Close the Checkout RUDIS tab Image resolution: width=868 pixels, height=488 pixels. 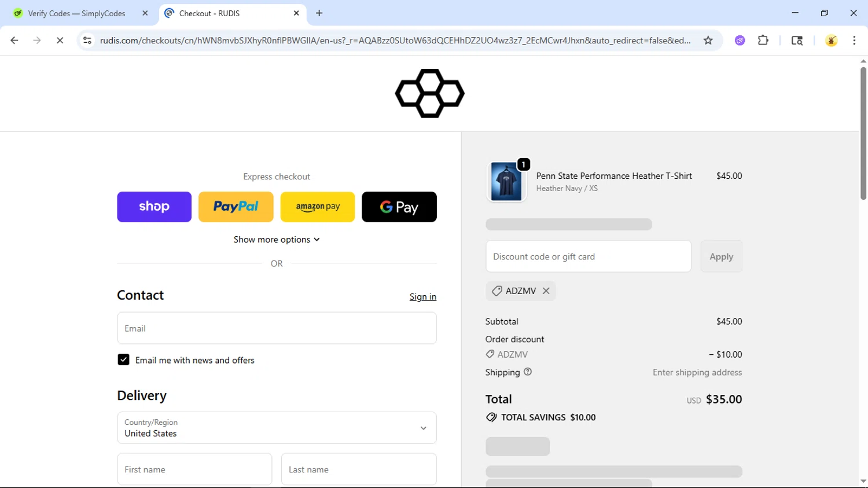296,13
